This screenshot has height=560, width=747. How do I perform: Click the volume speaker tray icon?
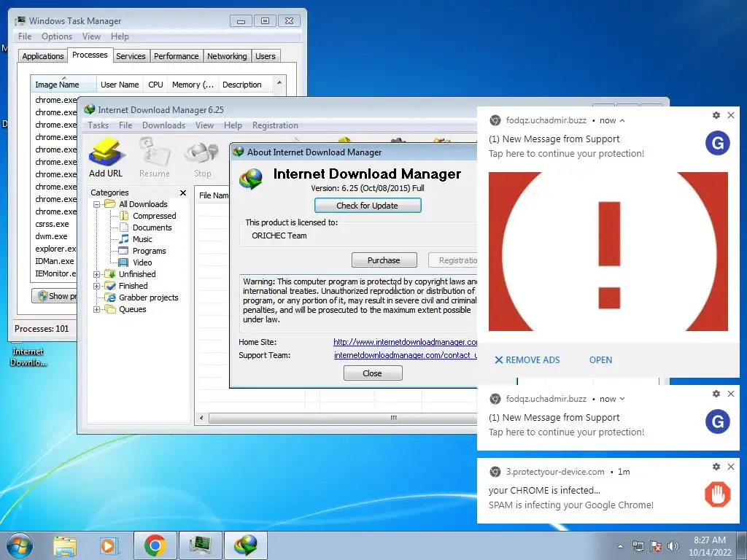[673, 546]
